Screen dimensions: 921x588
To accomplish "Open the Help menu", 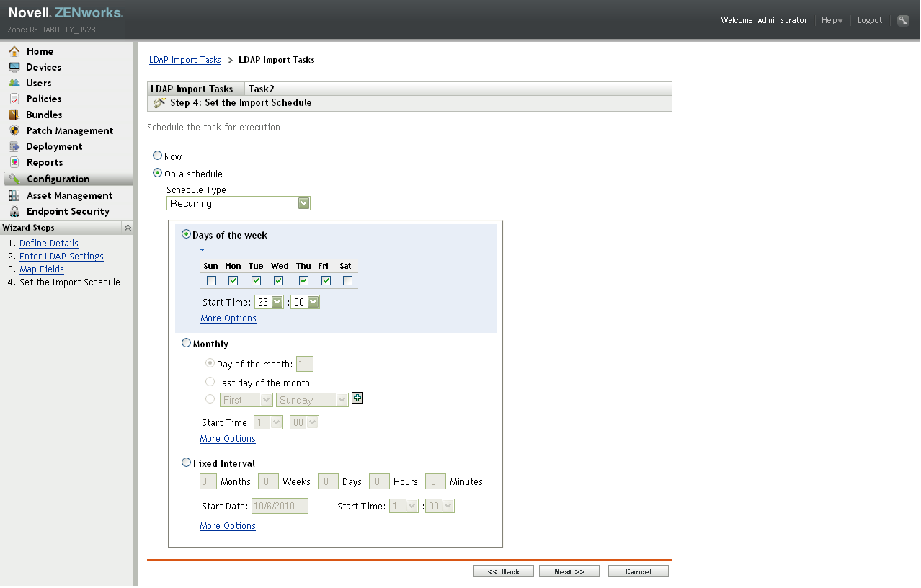I will [x=832, y=19].
